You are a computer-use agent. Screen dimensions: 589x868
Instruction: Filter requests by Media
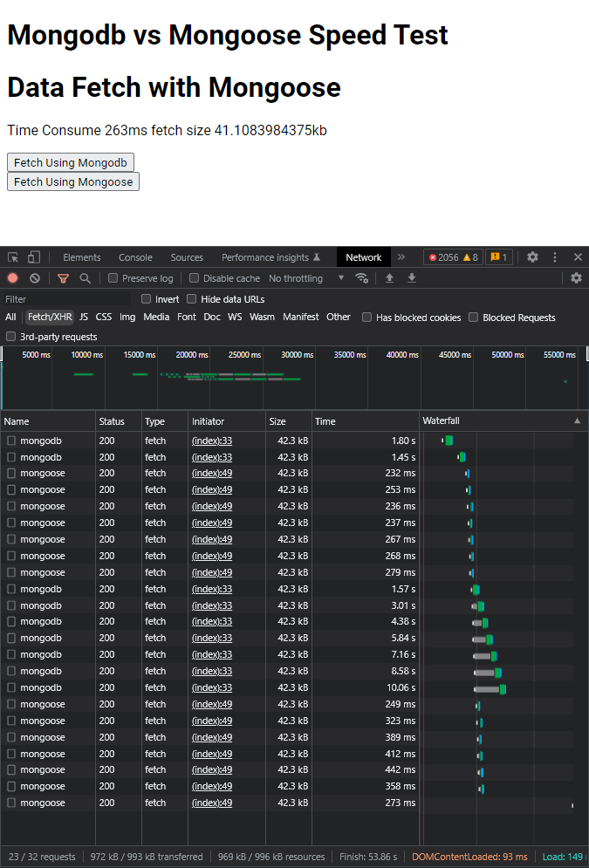157,318
